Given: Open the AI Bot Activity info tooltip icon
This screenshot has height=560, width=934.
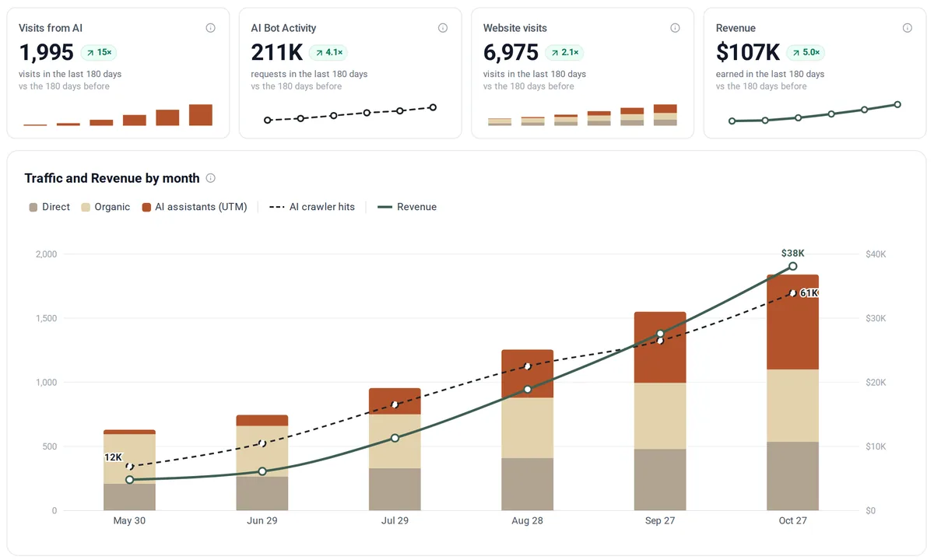Looking at the screenshot, I should tap(443, 28).
